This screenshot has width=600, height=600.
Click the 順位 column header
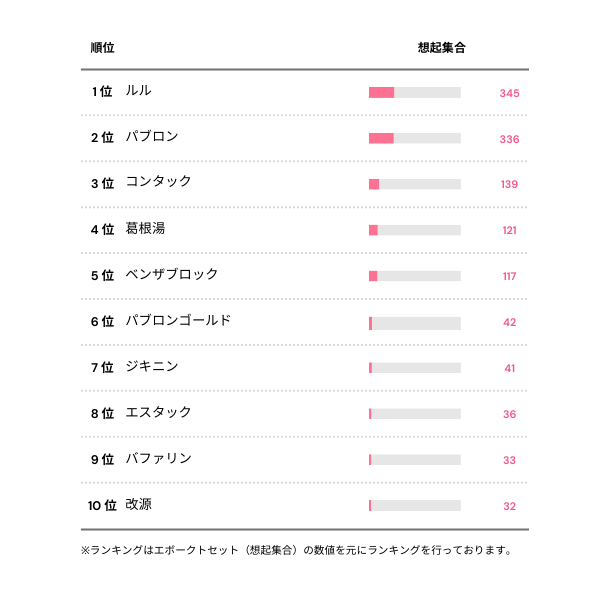(x=102, y=48)
